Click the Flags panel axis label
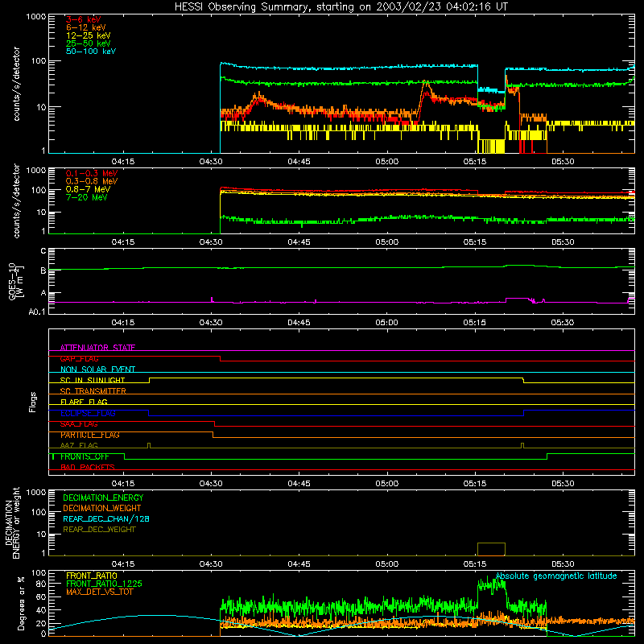Image resolution: width=644 pixels, height=644 pixels. [x=32, y=402]
